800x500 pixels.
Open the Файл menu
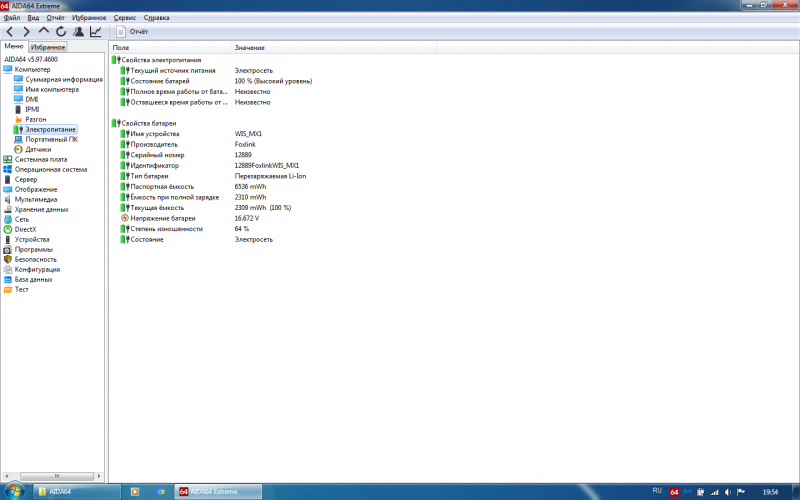tap(12, 17)
